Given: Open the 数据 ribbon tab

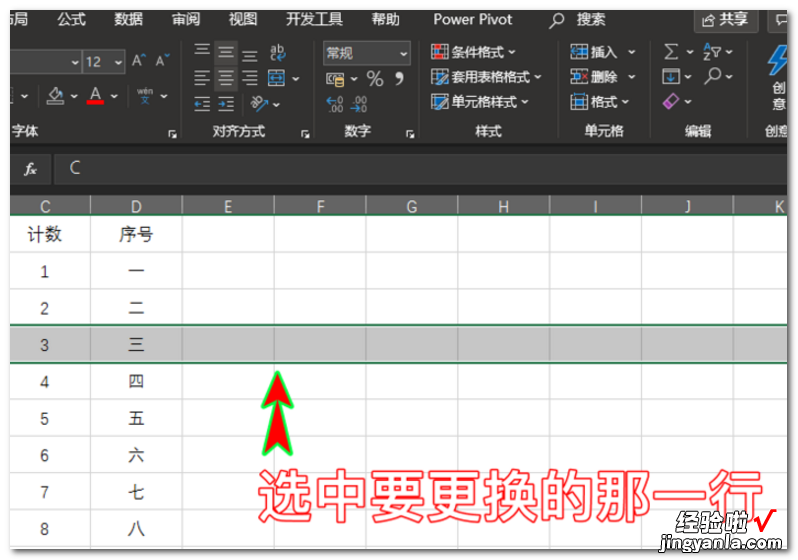Looking at the screenshot, I should (x=128, y=19).
